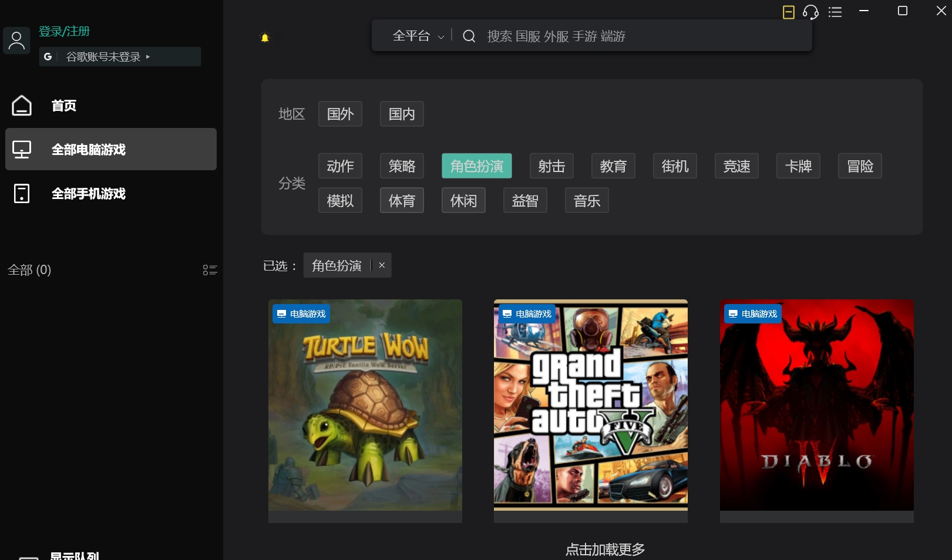Viewport: 952px width, 560px height.
Task: Click the 全部 (0) queue label
Action: [x=29, y=270]
